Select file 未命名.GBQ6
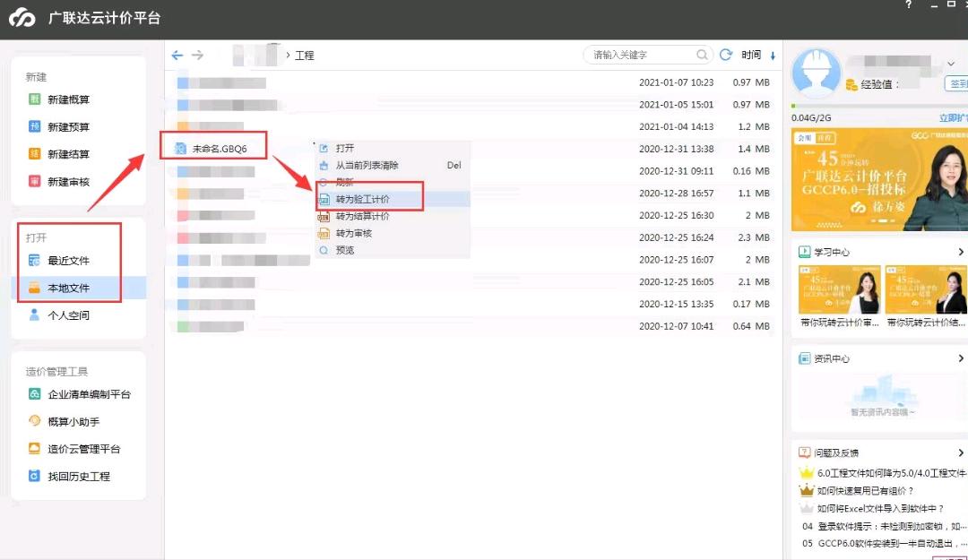This screenshot has height=560, width=968. [x=220, y=149]
